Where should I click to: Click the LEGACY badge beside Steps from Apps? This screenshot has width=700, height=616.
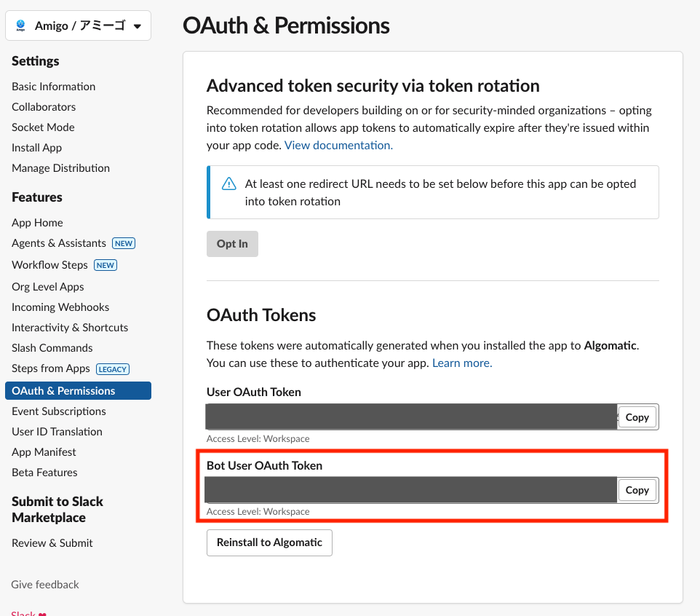113,369
